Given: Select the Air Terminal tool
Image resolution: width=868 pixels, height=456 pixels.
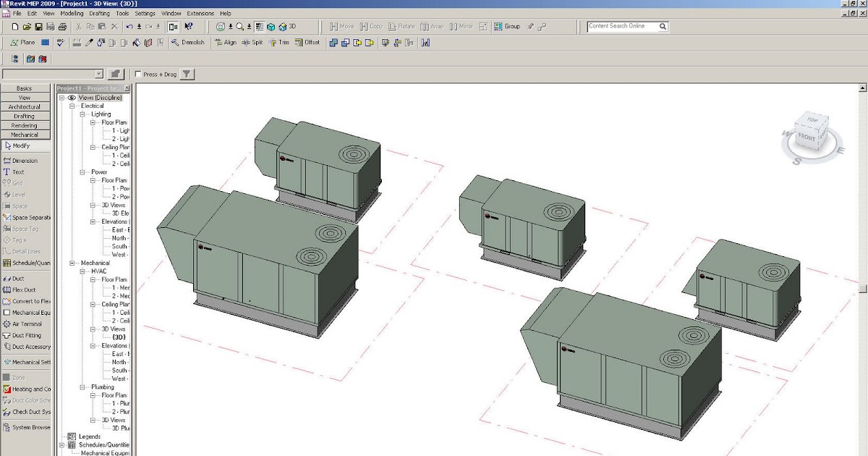Looking at the screenshot, I should point(22,324).
